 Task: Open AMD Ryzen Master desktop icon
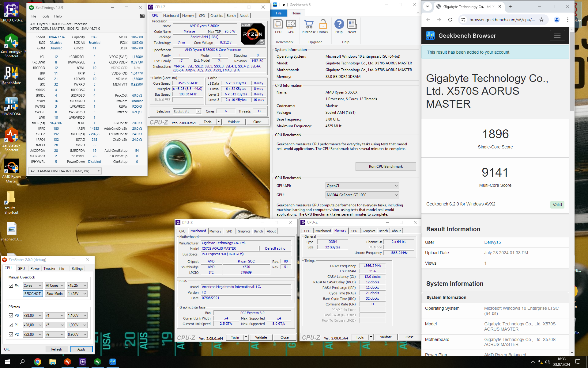click(x=12, y=171)
